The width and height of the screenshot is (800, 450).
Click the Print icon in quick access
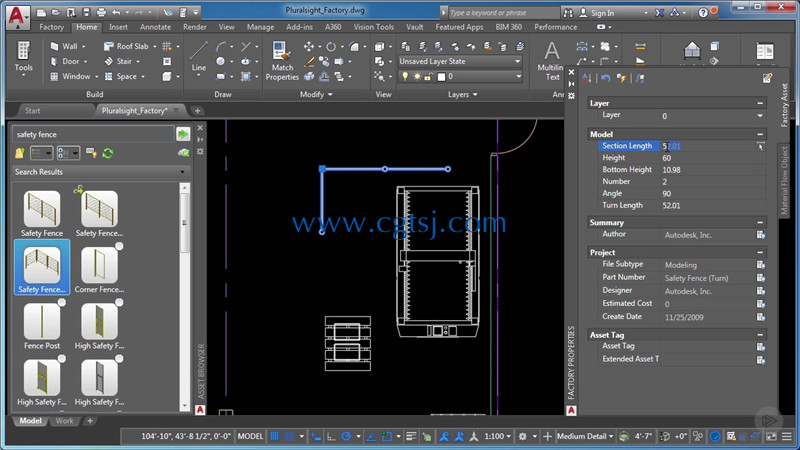101,12
